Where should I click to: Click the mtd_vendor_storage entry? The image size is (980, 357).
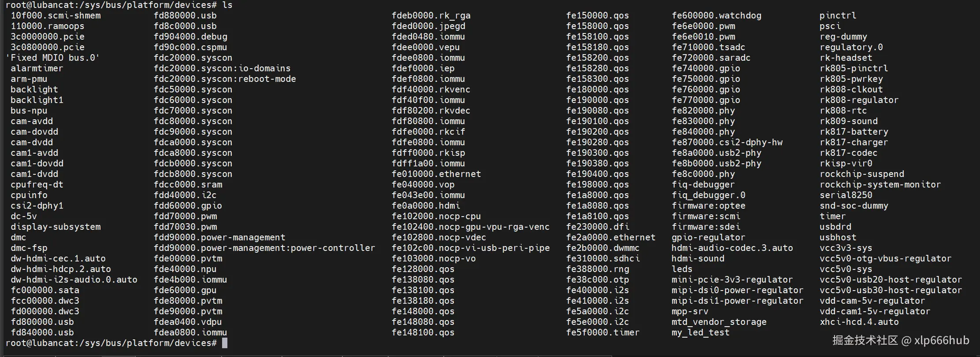coord(719,322)
